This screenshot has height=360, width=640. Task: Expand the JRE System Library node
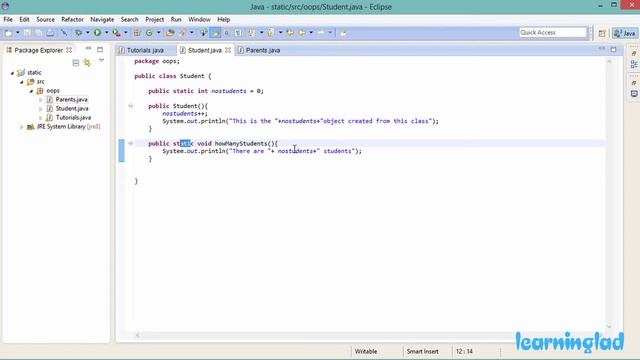pyautogui.click(x=22, y=127)
